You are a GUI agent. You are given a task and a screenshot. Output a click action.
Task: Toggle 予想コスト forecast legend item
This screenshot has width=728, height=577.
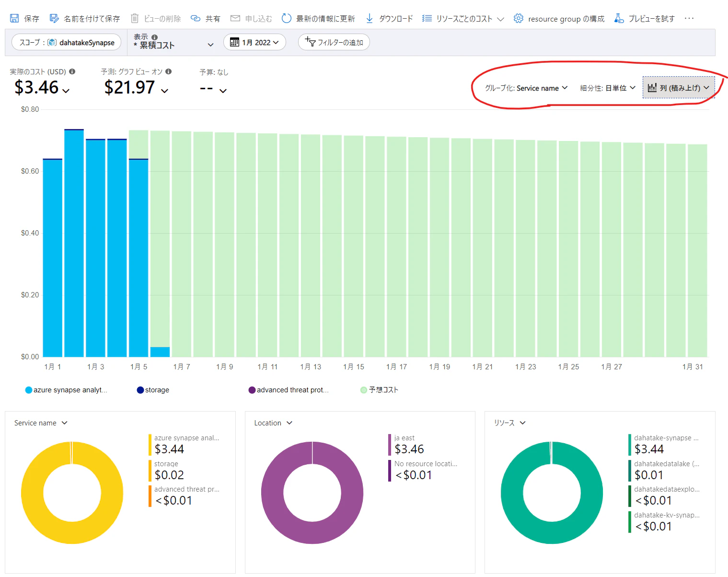[x=379, y=390]
